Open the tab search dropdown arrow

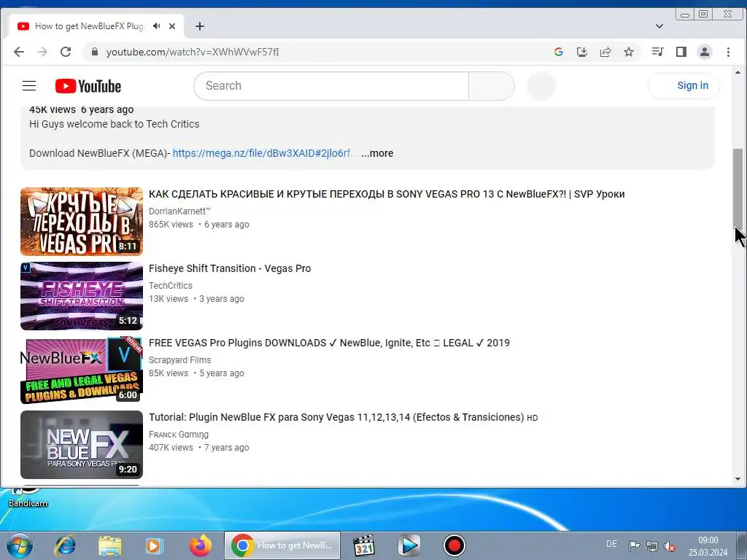tap(659, 26)
